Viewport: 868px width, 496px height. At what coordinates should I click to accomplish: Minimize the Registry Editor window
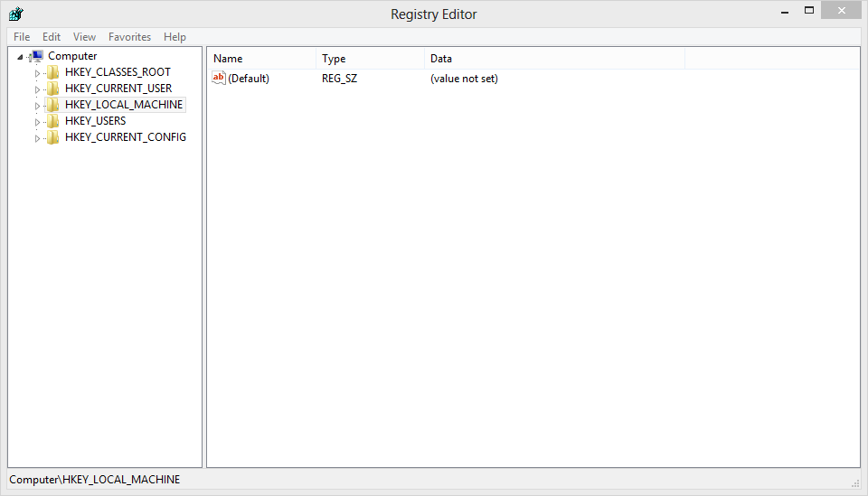click(785, 11)
